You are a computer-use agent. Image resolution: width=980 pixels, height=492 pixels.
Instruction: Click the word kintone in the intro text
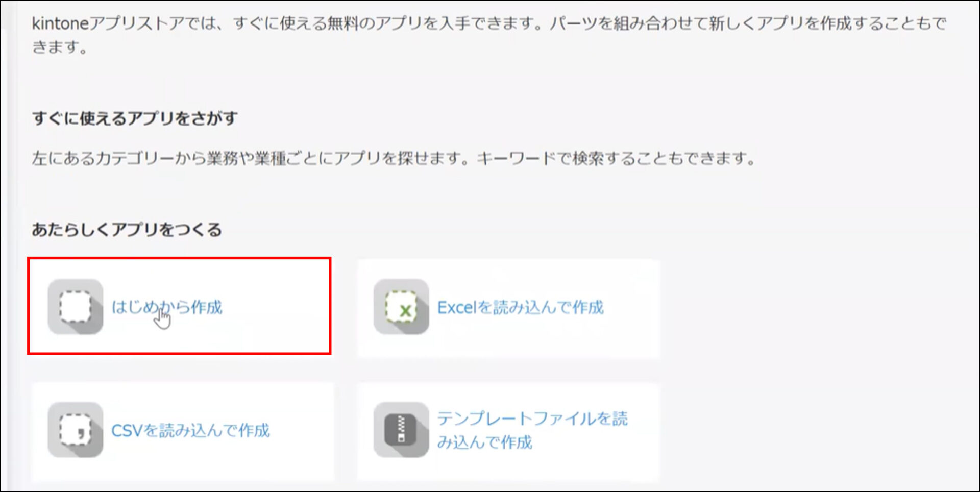(60, 23)
